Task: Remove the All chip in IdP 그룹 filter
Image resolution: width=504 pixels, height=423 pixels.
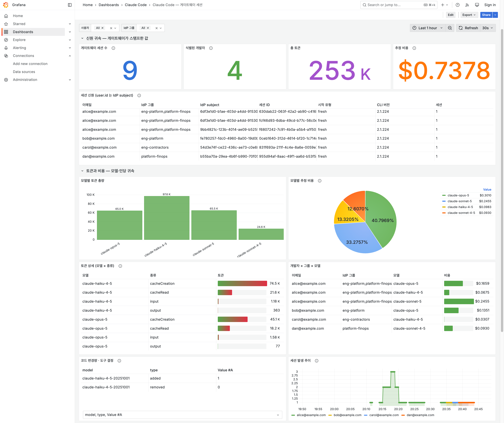Action: point(148,28)
